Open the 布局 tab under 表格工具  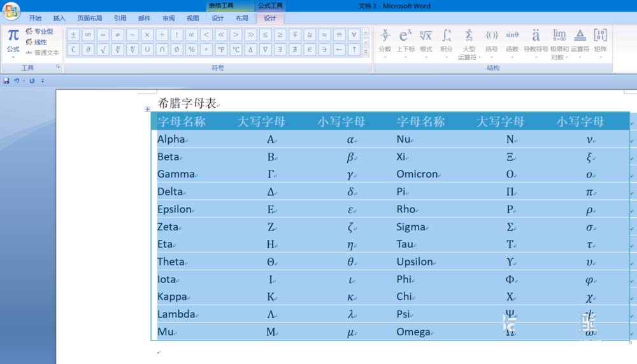pyautogui.click(x=241, y=18)
